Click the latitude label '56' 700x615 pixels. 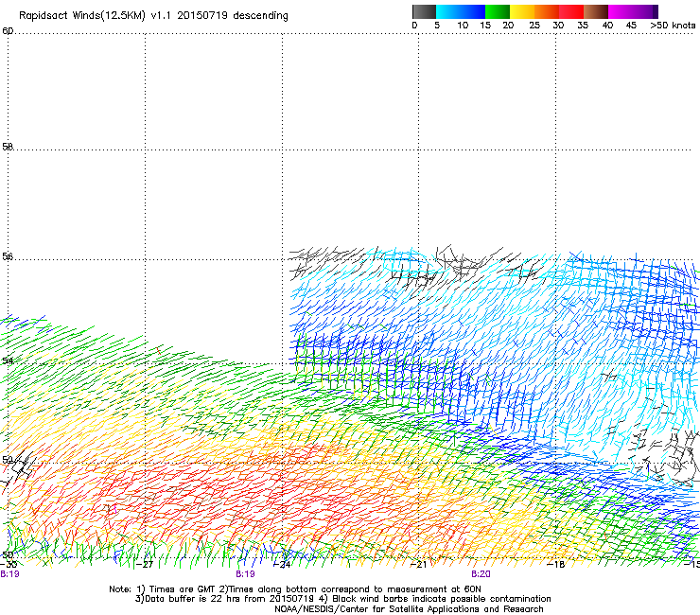click(8, 256)
